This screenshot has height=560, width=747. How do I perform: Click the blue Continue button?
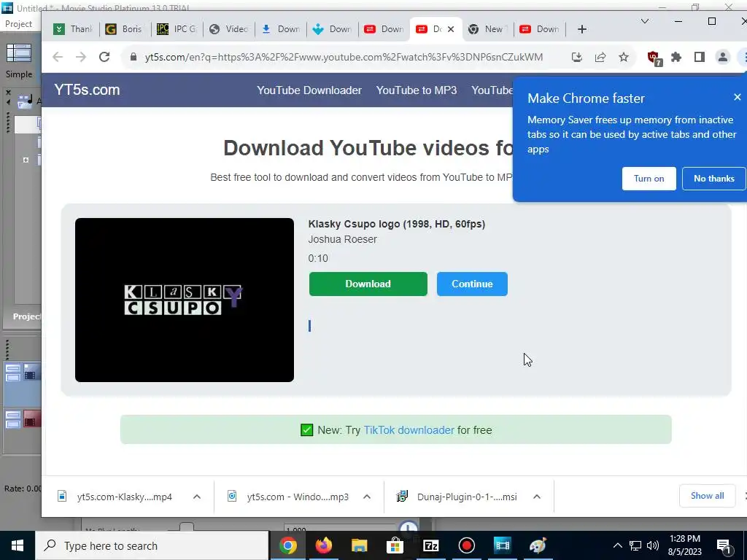point(472,284)
